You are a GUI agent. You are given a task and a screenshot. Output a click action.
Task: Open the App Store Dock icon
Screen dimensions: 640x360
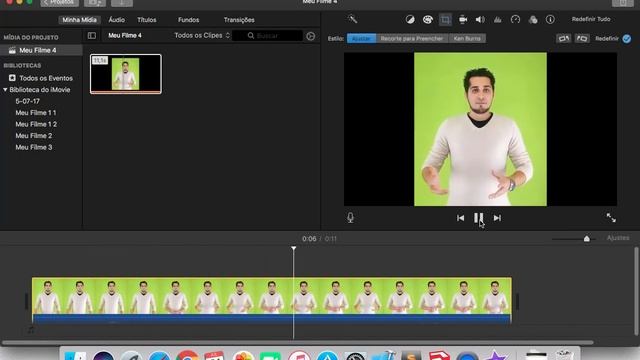(327, 355)
